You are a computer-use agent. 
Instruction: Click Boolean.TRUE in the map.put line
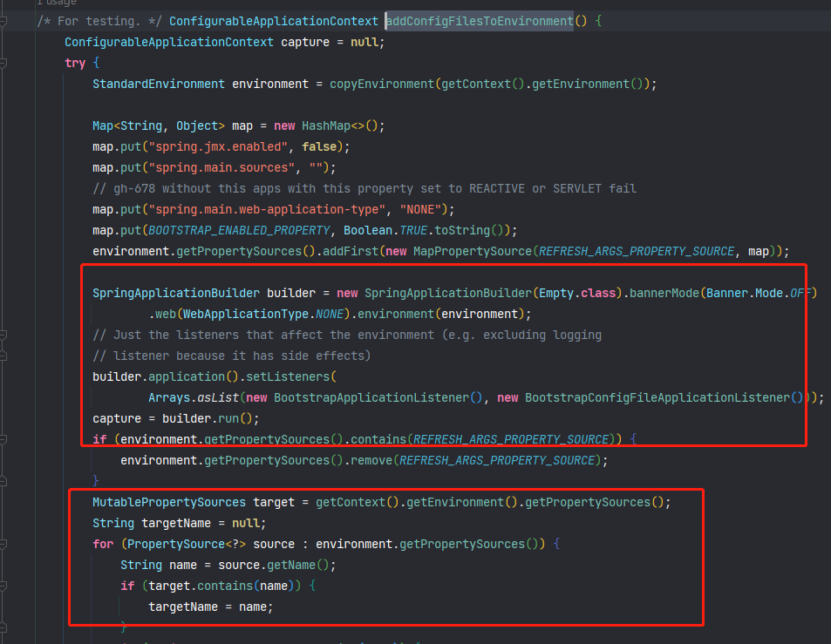[385, 230]
